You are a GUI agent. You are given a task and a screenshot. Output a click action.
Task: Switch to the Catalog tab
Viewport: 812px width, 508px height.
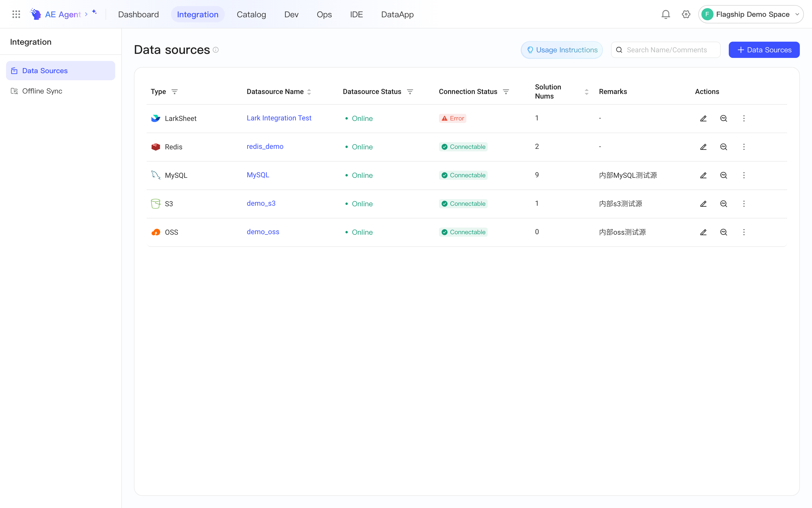tap(251, 14)
